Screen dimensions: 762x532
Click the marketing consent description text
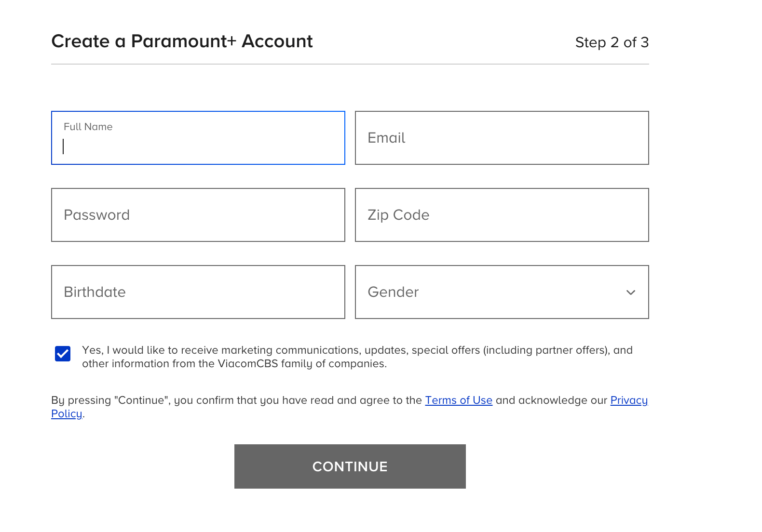coord(357,357)
